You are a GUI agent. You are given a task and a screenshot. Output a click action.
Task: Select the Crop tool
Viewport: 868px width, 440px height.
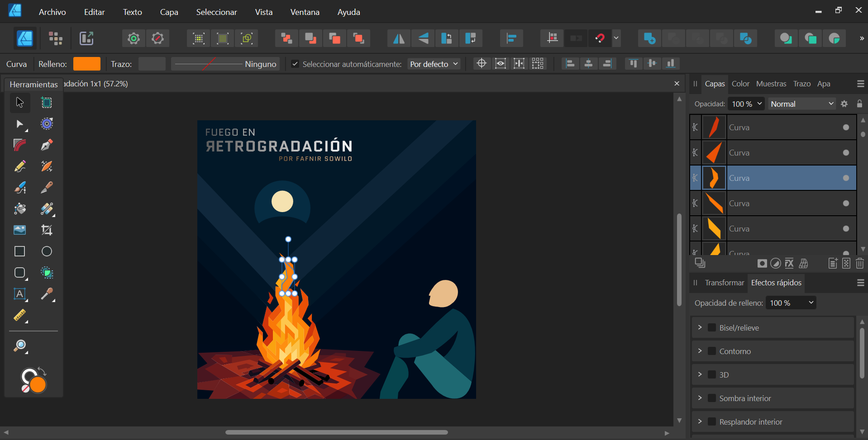pyautogui.click(x=47, y=230)
